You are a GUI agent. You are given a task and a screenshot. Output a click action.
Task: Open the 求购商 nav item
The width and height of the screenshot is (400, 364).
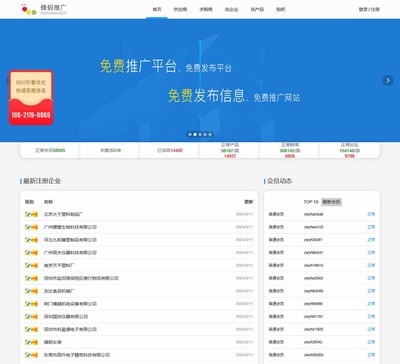(x=206, y=9)
